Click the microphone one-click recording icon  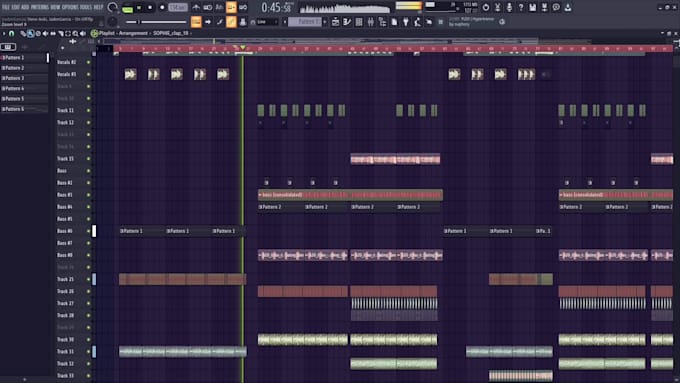coord(509,7)
